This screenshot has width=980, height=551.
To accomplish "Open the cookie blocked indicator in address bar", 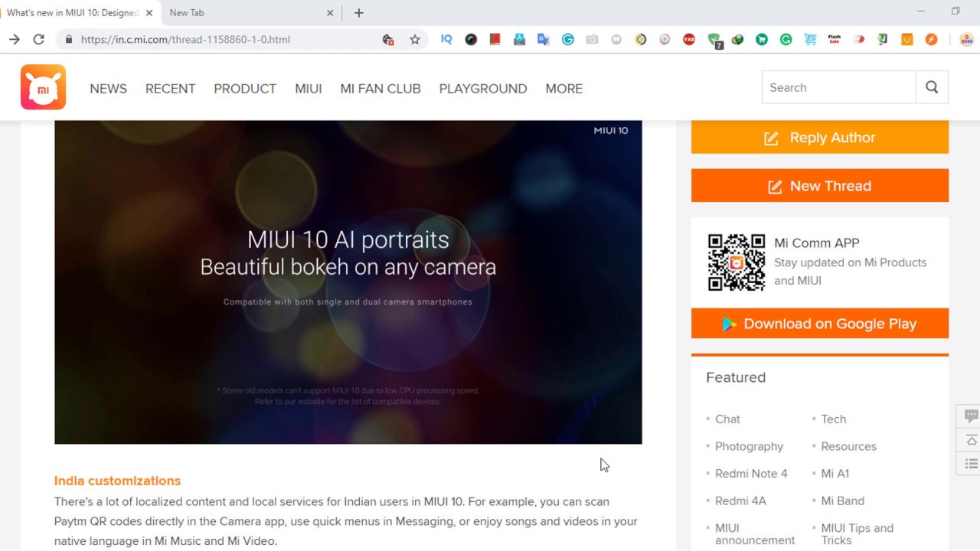I will 388,40.
